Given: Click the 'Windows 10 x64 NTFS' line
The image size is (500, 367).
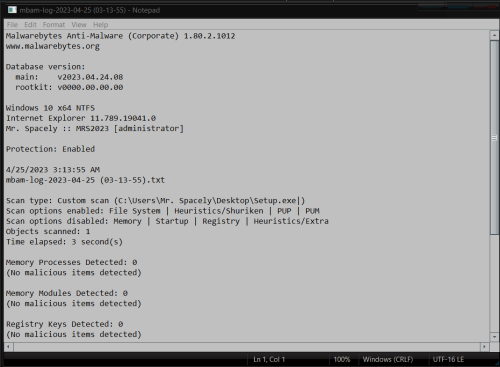Looking at the screenshot, I should (x=50, y=108).
